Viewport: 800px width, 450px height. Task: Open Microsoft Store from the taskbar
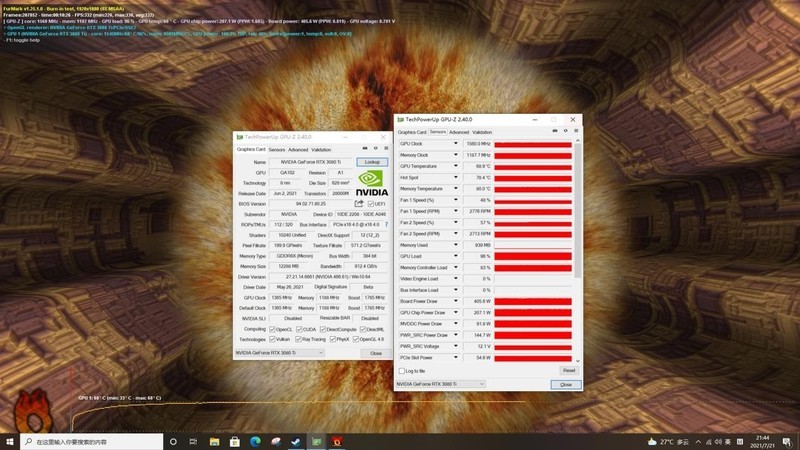235,441
